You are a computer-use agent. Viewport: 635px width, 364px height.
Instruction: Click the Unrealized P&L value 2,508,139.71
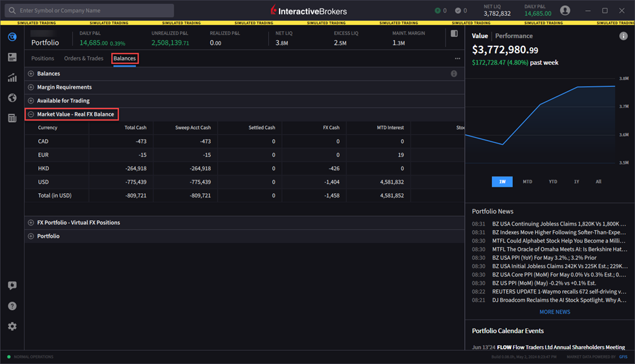click(x=170, y=43)
